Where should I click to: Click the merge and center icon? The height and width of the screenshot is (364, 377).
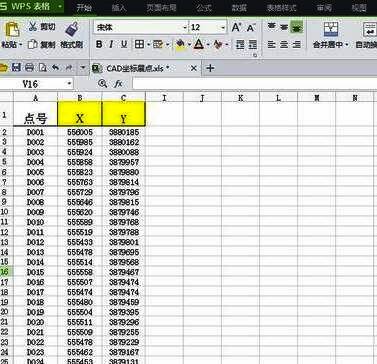[x=331, y=29]
